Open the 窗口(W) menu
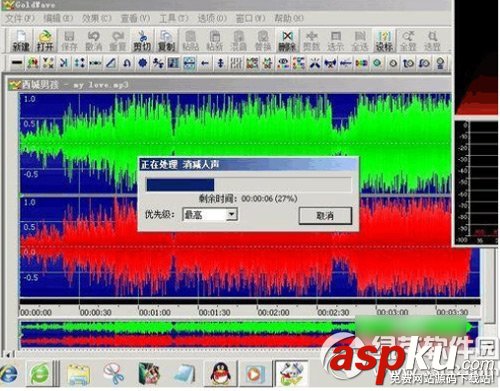The width and height of the screenshot is (500, 391). pyautogui.click(x=250, y=18)
